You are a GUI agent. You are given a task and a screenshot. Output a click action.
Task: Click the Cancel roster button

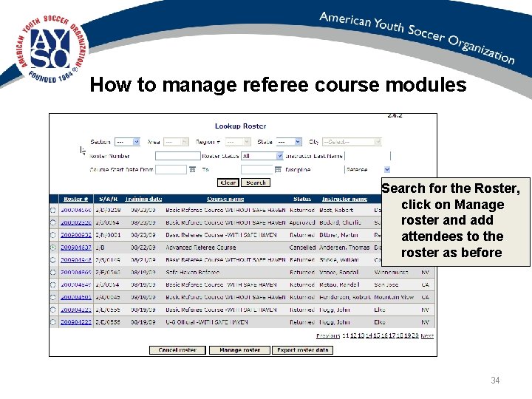177,349
